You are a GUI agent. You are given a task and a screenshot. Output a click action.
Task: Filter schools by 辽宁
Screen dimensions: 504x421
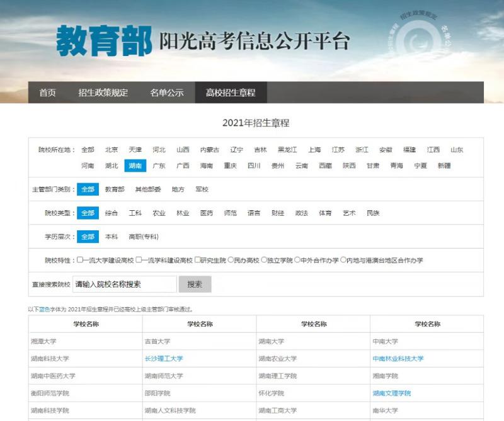tap(237, 150)
